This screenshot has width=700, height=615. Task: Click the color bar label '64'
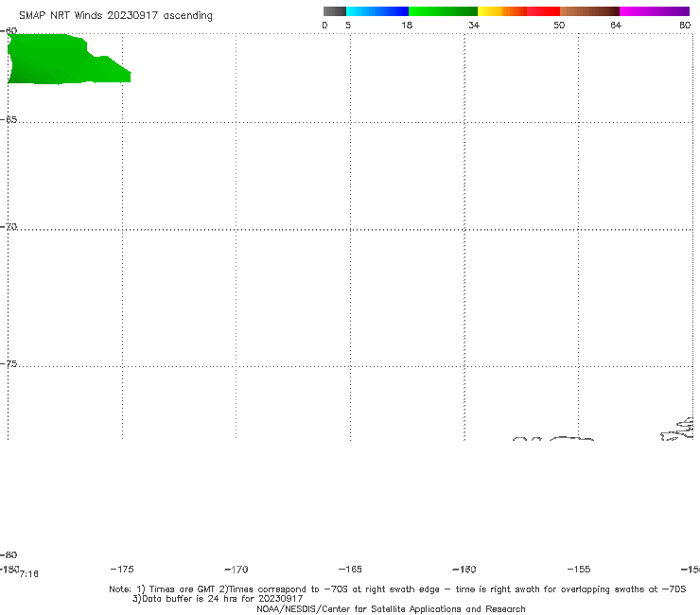[x=616, y=25]
